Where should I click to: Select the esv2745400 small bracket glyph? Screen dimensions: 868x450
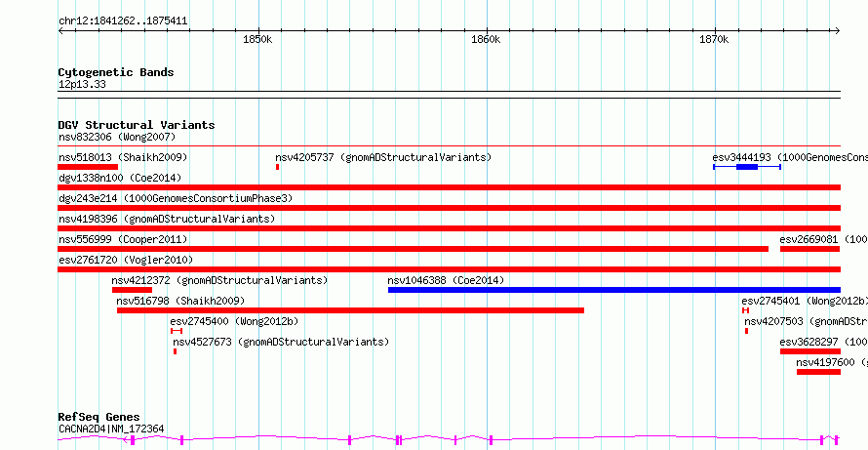[x=177, y=331]
